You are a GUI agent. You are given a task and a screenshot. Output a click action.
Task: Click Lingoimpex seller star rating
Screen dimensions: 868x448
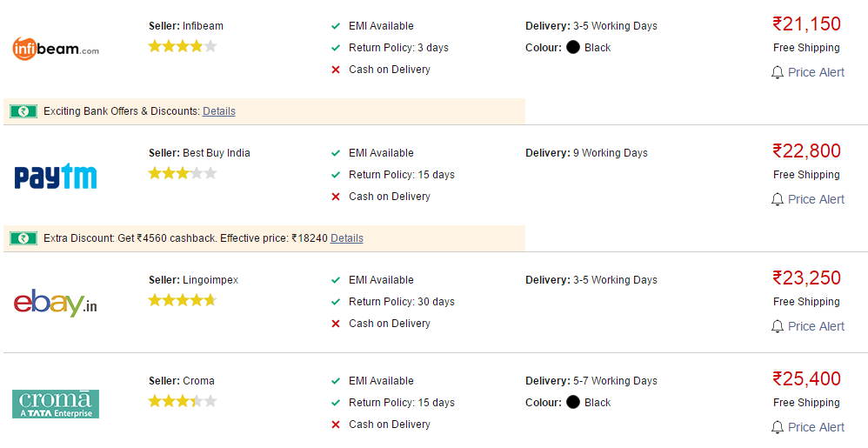click(x=182, y=301)
